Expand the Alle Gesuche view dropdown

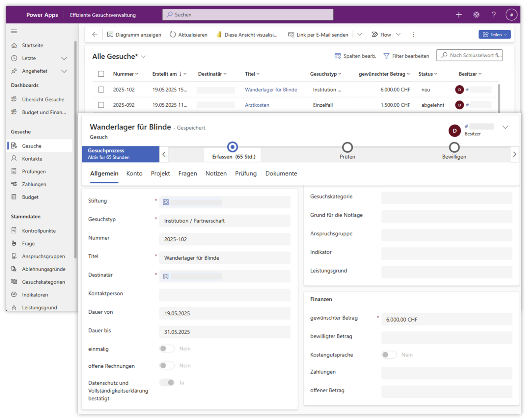click(144, 57)
